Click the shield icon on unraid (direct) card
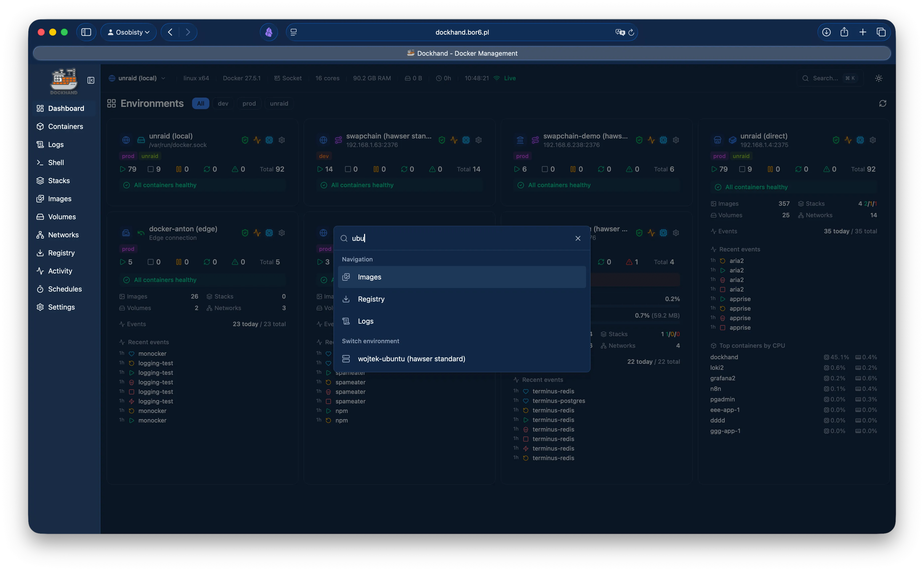Viewport: 924px width, 571px height. pos(836,140)
